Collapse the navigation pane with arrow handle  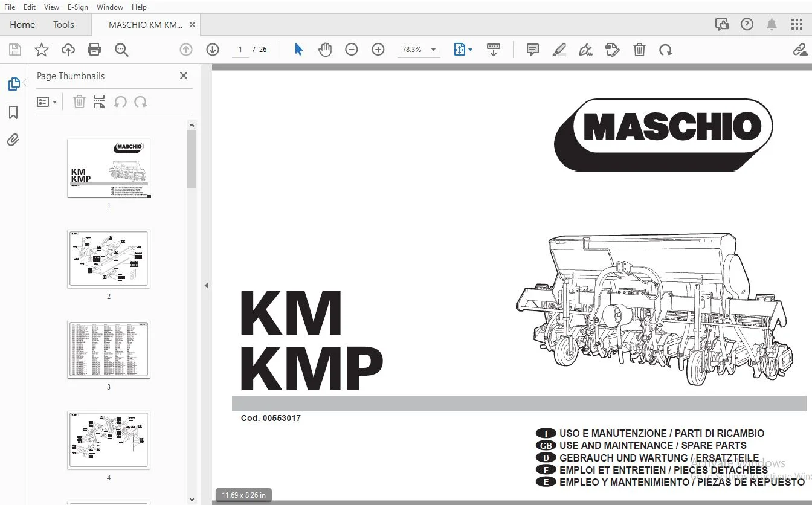(207, 285)
